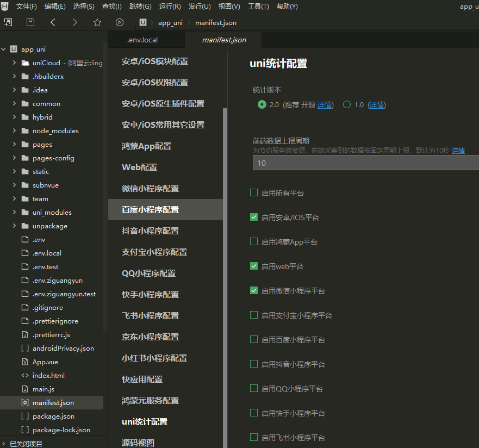The image size is (479, 448).
Task: Collapse the app_uni project root
Action: [4, 49]
